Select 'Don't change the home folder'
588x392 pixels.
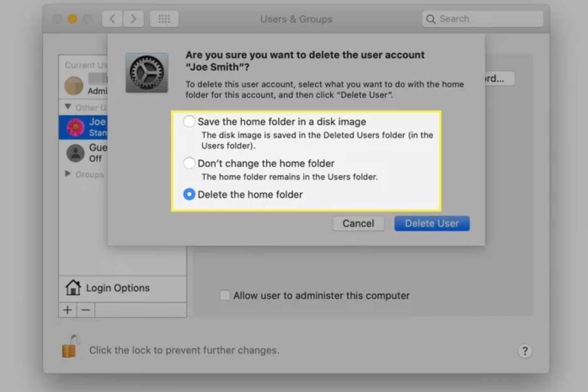point(189,163)
